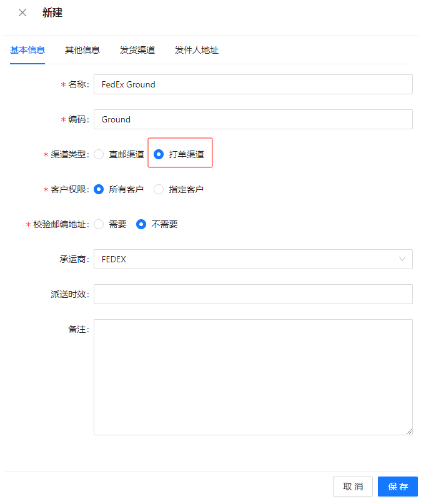Click the 编码 field containing Ground

[x=253, y=119]
